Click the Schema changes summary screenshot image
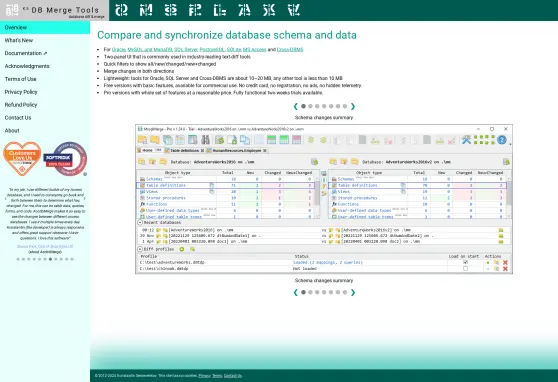The width and height of the screenshot is (558, 382). click(324, 199)
